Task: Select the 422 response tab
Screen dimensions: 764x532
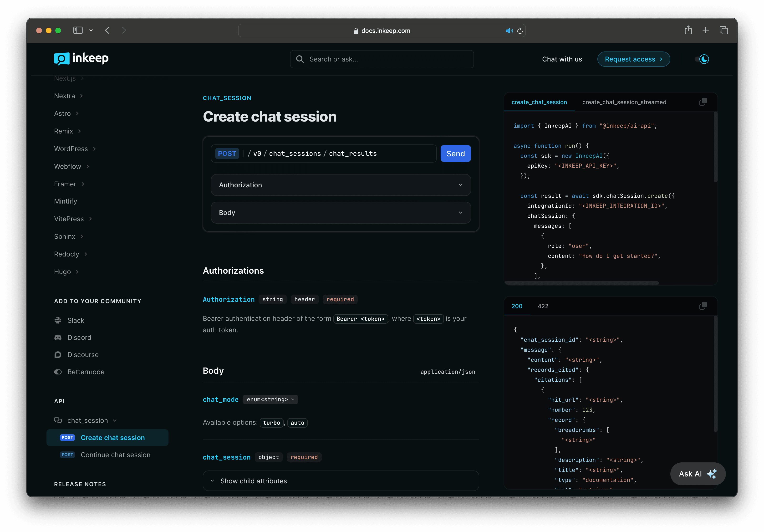Action: point(543,306)
